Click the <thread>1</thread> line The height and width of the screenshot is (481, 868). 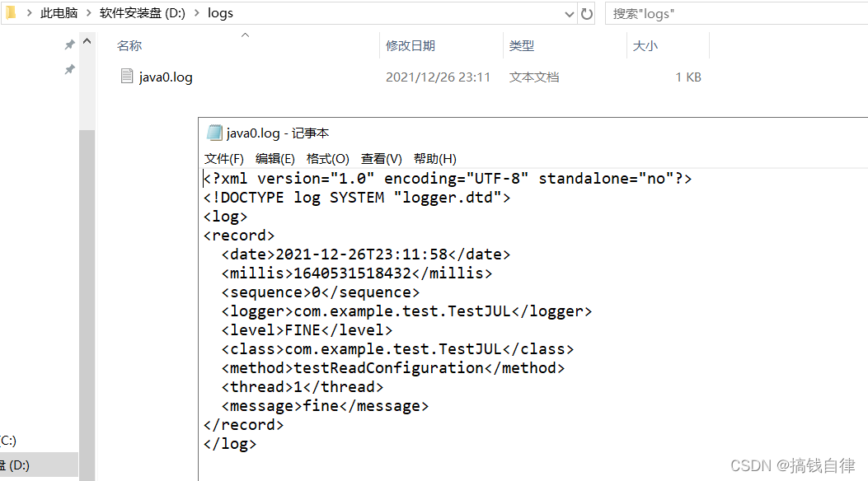pyautogui.click(x=303, y=386)
